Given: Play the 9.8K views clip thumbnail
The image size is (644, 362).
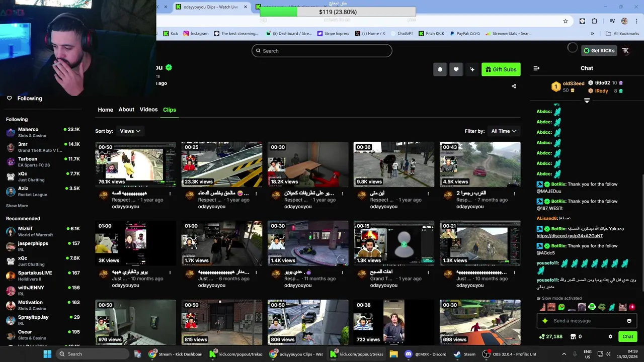Looking at the screenshot, I should click(x=394, y=164).
